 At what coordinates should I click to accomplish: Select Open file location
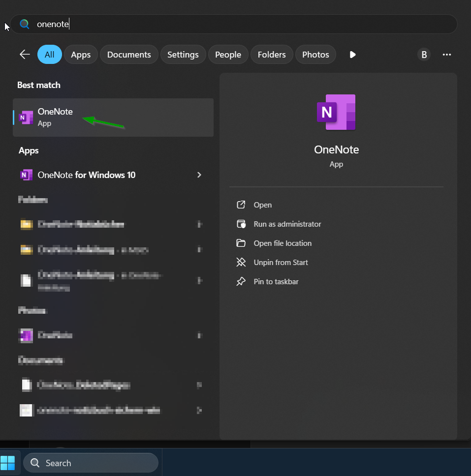[x=283, y=243]
